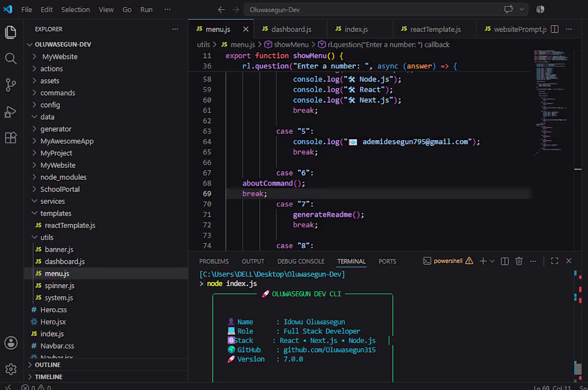Image resolution: width=588 pixels, height=390 pixels.
Task: Click the powershell warning triangle icon
Action: tap(469, 261)
